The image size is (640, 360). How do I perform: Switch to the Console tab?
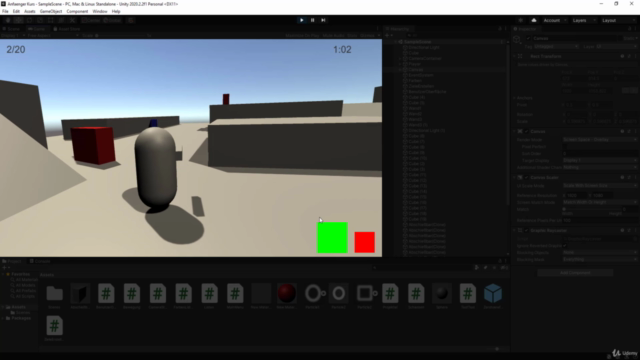point(40,261)
